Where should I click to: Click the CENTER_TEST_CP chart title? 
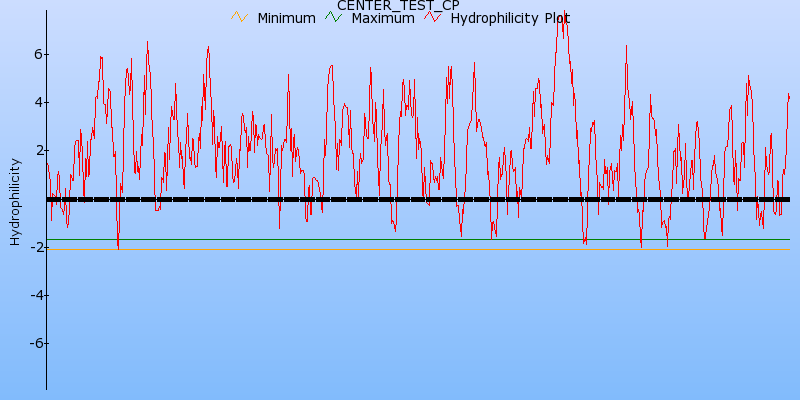pyautogui.click(x=398, y=6)
